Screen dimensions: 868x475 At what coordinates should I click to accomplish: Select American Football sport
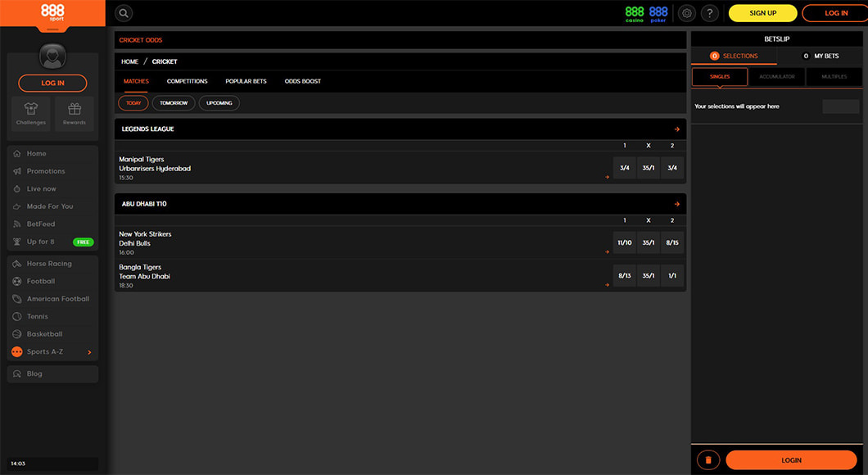52,299
